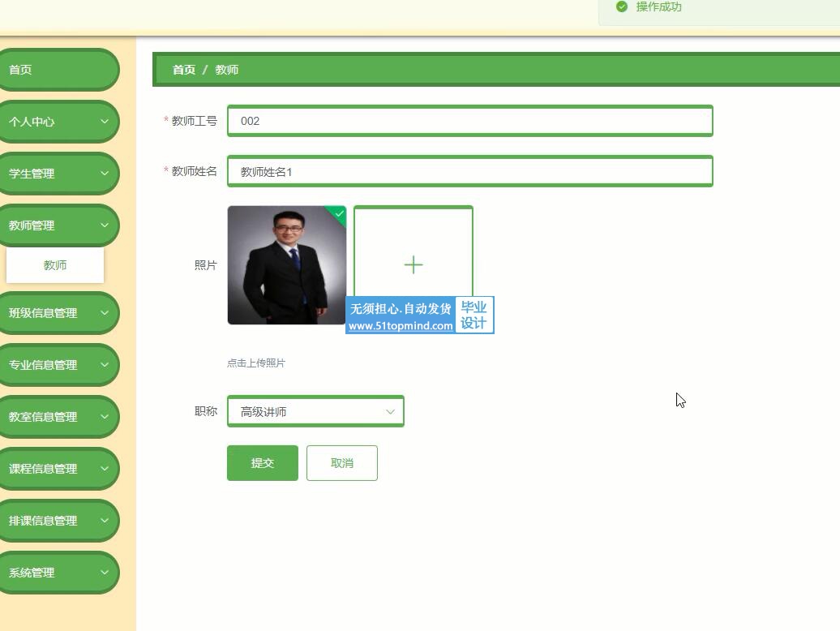
Task: Click the green checkmark on uploaded photo
Action: pos(339,214)
